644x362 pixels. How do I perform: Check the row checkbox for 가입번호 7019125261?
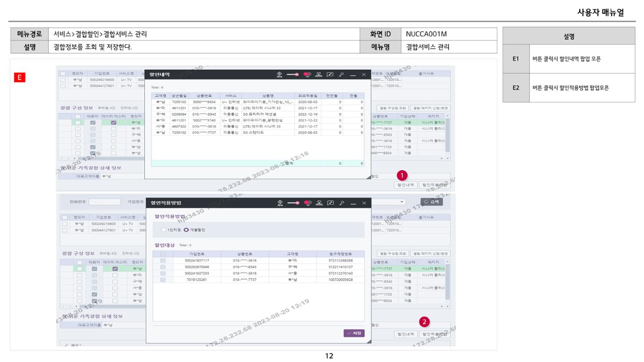coord(163,279)
